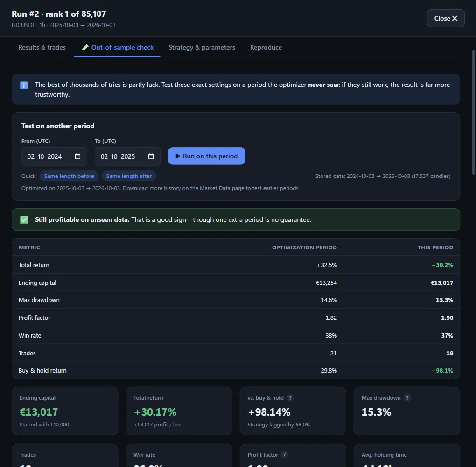Click the 15.3% Max drawdown card value

click(376, 412)
